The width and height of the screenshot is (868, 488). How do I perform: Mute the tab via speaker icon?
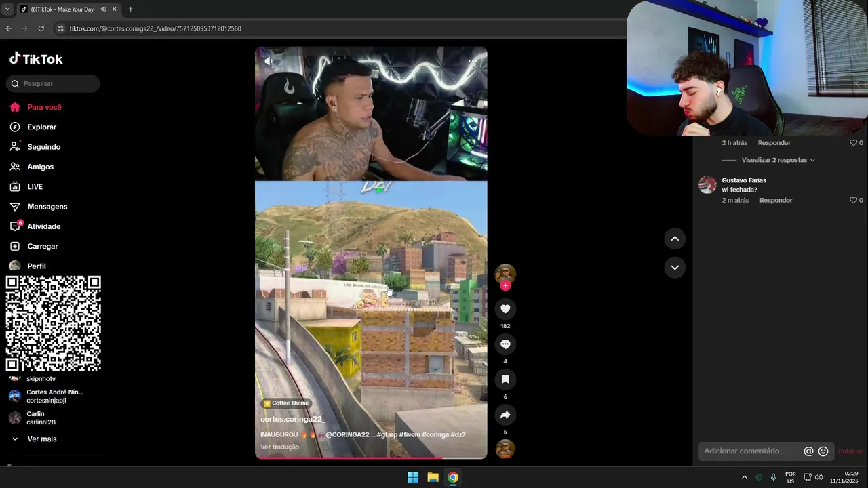(x=103, y=9)
